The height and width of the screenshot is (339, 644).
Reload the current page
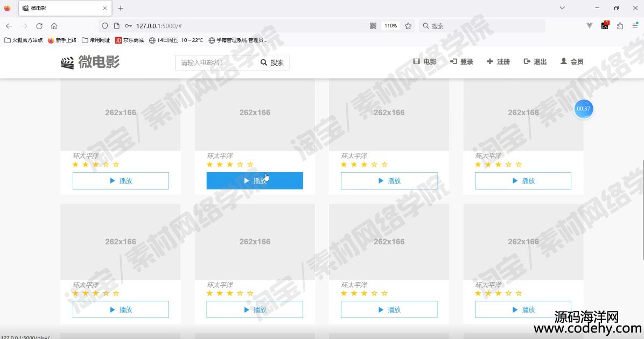(39, 26)
